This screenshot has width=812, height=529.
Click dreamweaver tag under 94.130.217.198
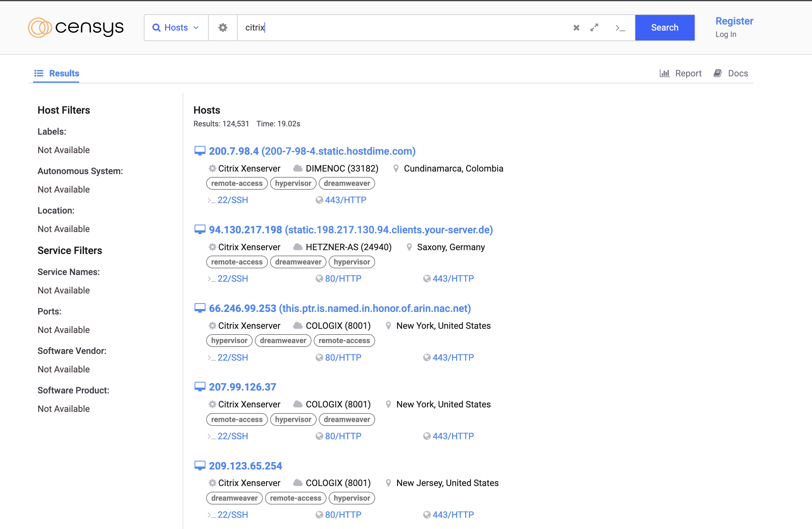point(298,262)
